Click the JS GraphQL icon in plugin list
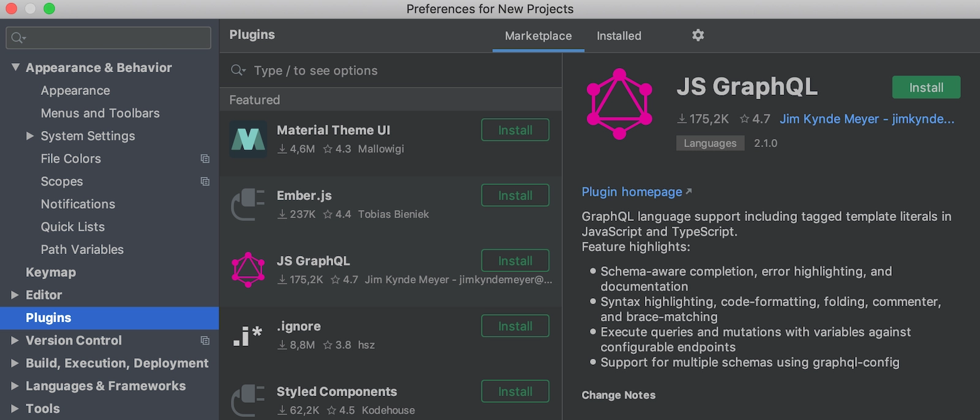The image size is (980, 420). 248,270
